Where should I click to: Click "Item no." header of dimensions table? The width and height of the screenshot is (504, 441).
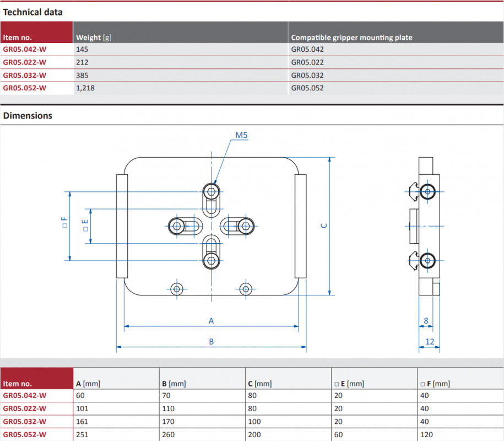[x=18, y=384]
